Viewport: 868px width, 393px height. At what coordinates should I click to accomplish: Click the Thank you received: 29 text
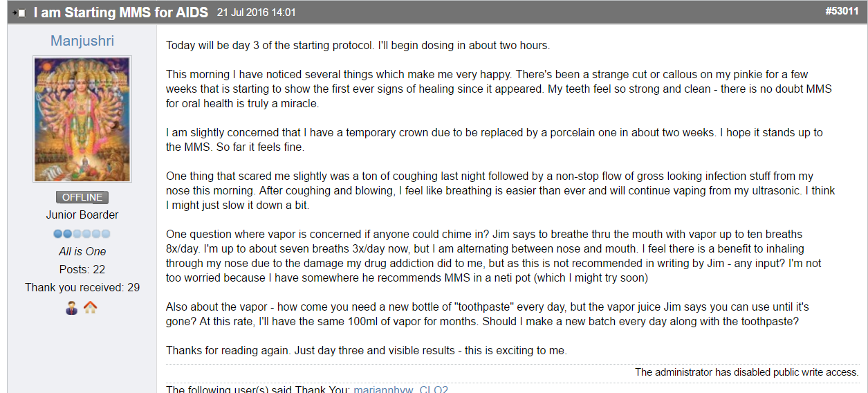(82, 287)
